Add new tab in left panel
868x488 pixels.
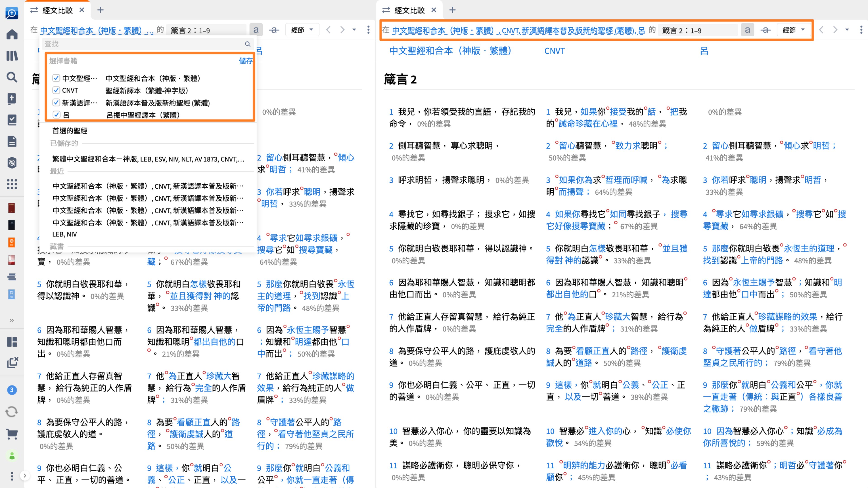click(x=100, y=10)
